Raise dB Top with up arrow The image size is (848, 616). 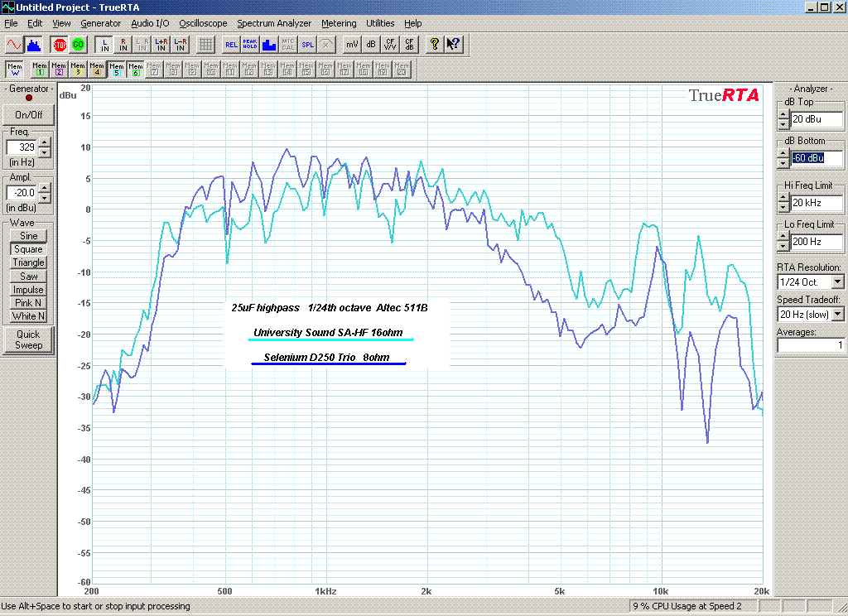pyautogui.click(x=783, y=114)
